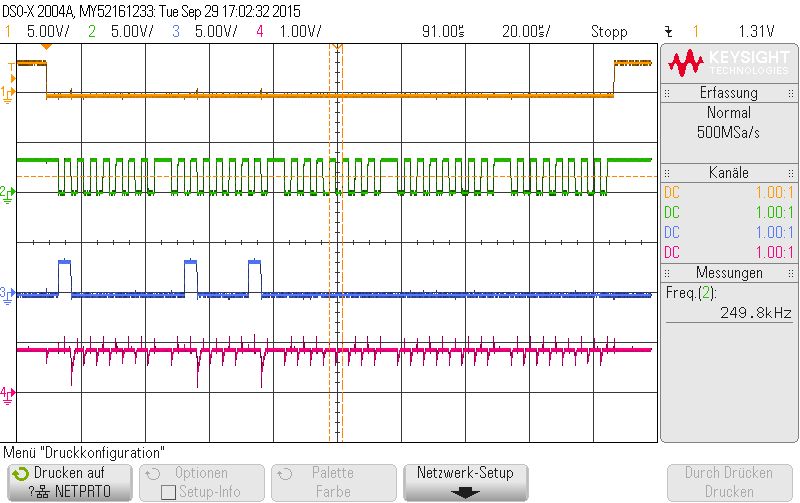
Task: Select channel 2 ground reference marker
Action: coord(8,194)
